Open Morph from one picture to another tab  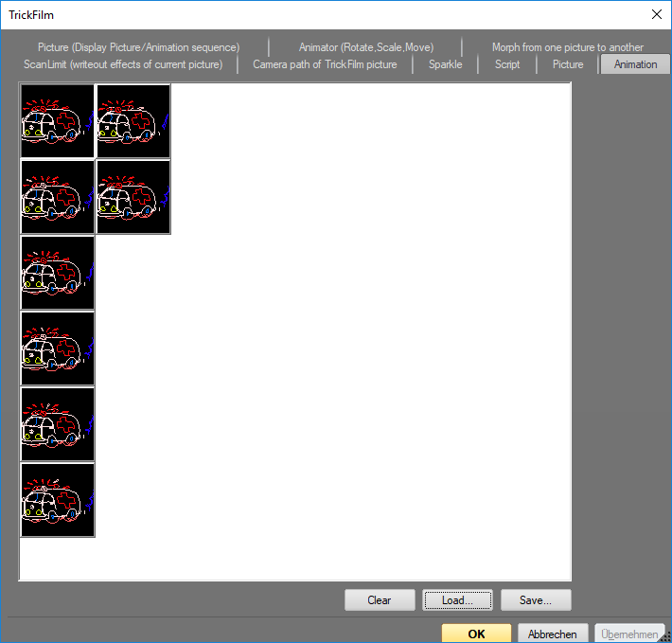click(567, 47)
